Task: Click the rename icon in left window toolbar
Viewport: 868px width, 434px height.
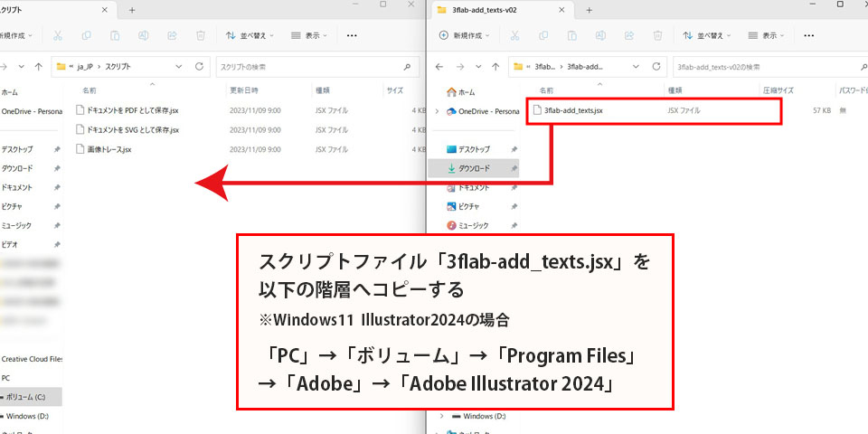Action: click(x=144, y=36)
